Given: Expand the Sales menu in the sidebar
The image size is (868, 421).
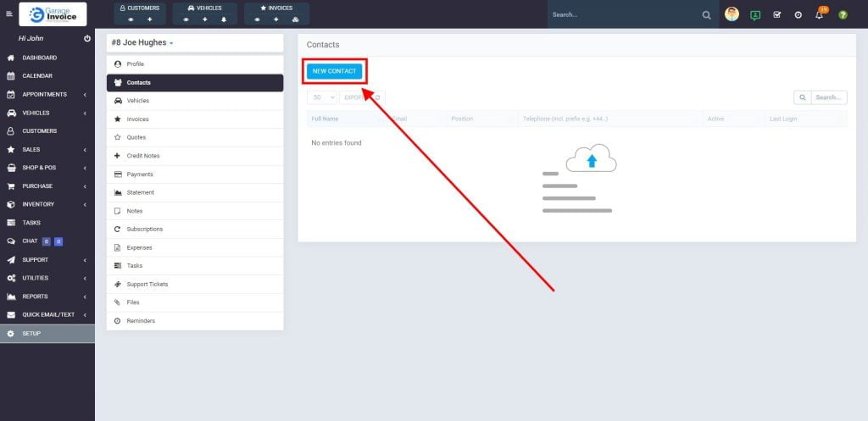Looking at the screenshot, I should pos(47,149).
